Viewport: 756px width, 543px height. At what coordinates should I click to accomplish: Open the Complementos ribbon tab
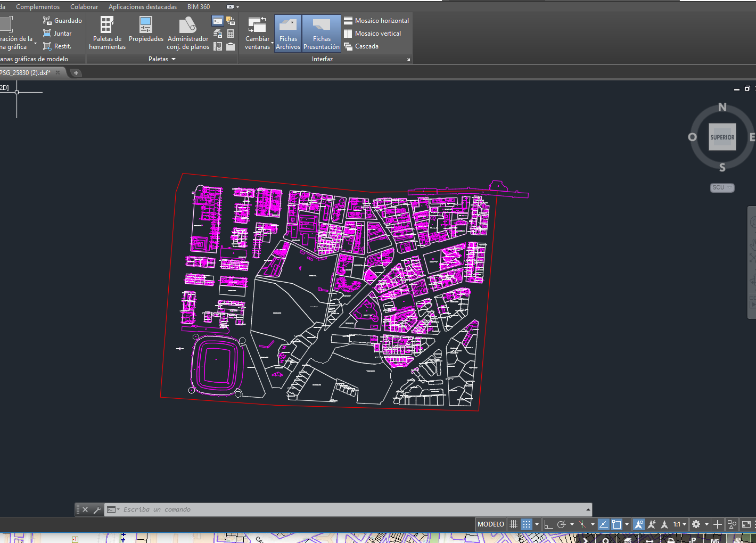38,7
